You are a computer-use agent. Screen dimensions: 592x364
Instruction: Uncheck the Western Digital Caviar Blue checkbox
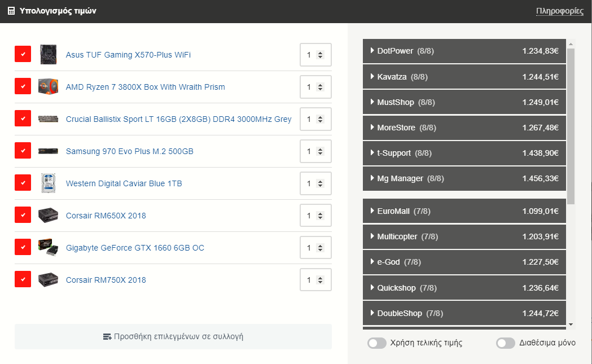coord(23,183)
